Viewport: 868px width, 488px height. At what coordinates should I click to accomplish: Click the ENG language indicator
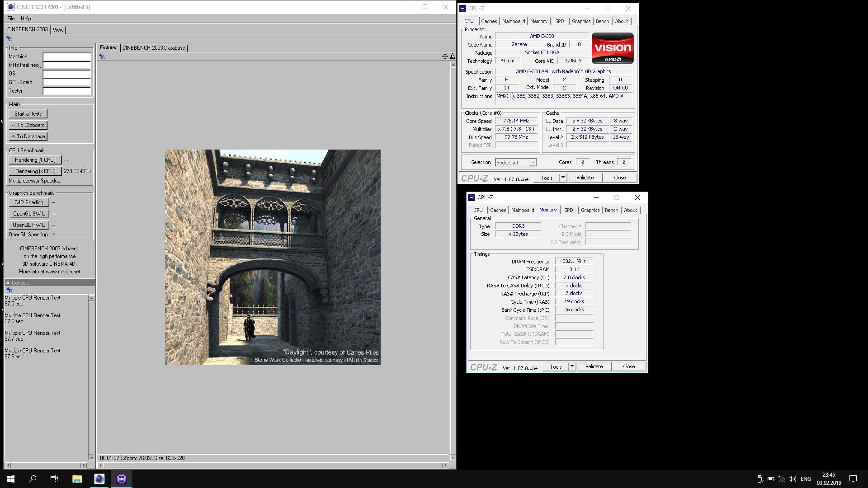[806, 479]
